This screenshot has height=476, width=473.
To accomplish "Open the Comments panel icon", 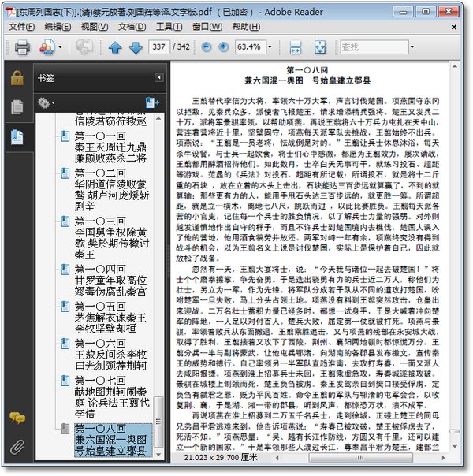I will click(17, 418).
